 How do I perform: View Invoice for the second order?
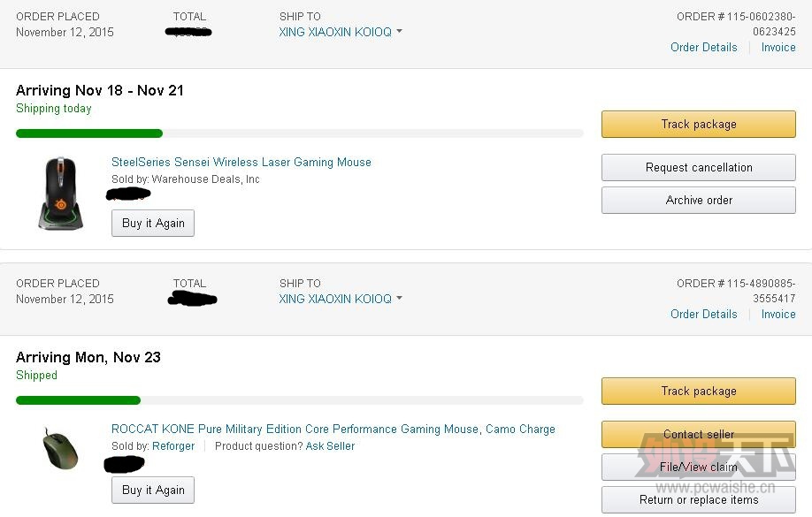[x=778, y=315]
